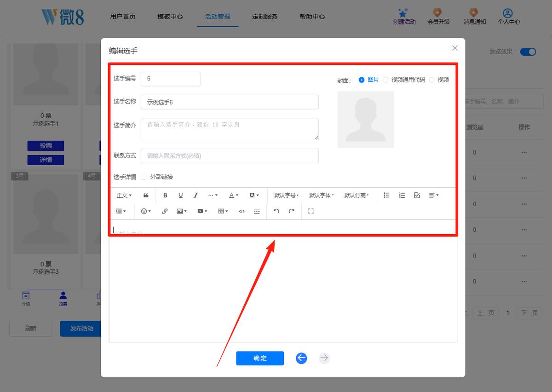Check the 外部链接 checkbox

click(x=144, y=177)
